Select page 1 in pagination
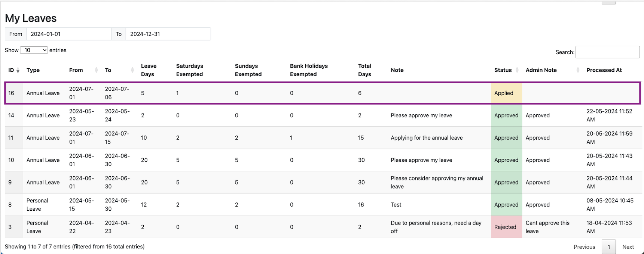 point(608,247)
